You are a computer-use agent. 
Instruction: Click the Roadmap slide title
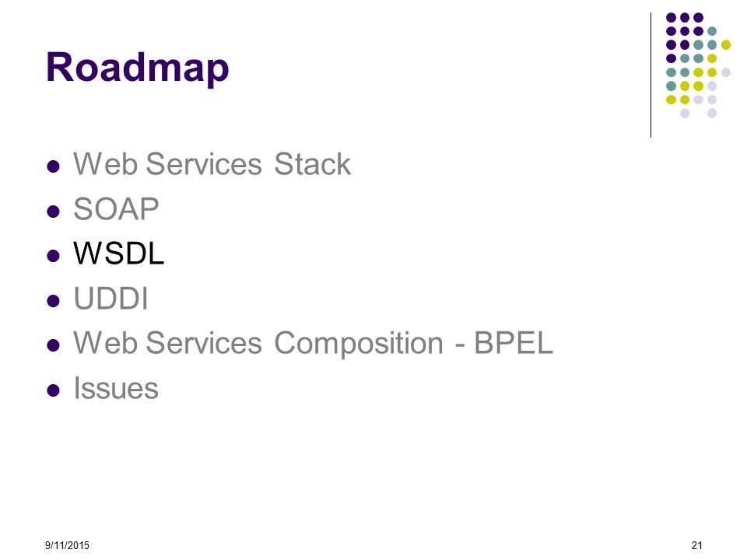(137, 68)
